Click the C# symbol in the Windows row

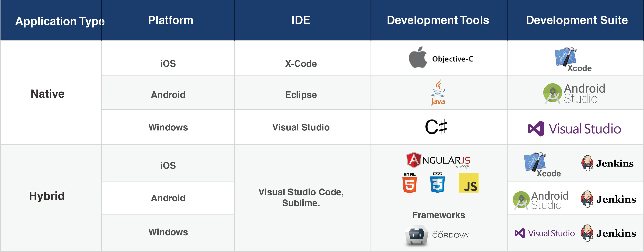(x=436, y=127)
